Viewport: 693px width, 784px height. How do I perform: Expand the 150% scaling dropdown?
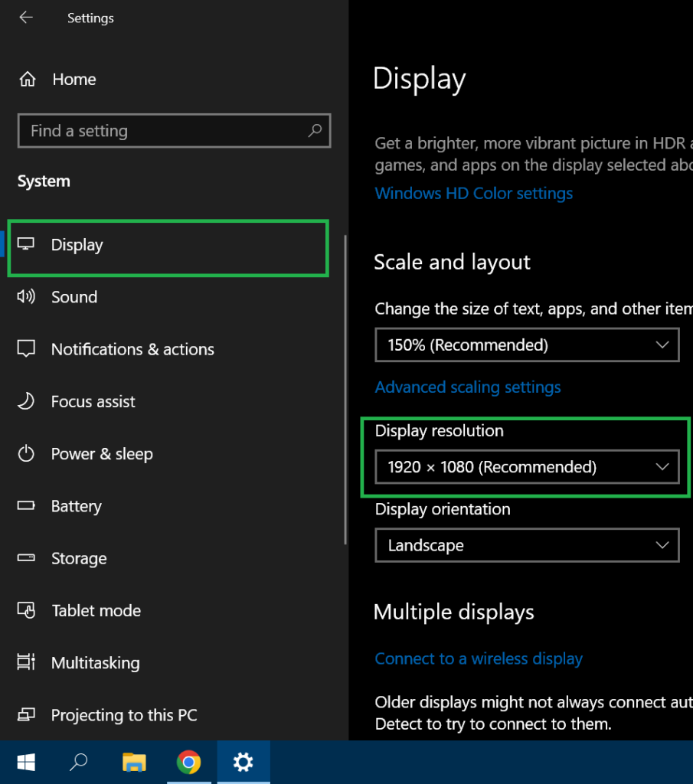pyautogui.click(x=527, y=345)
